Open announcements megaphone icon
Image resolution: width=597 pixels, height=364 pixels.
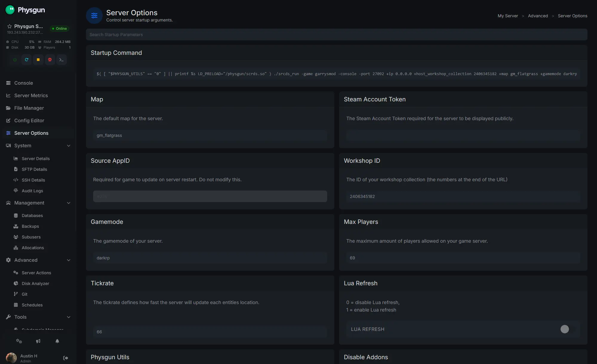pos(38,341)
